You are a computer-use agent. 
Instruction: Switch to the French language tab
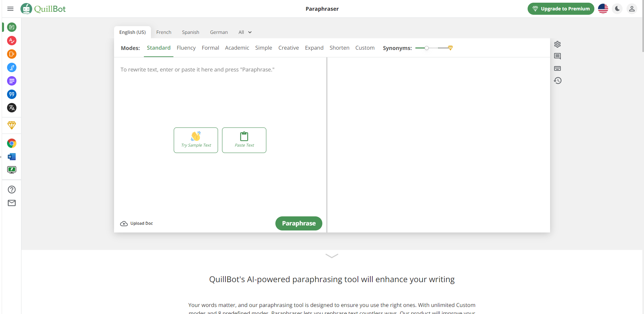164,32
